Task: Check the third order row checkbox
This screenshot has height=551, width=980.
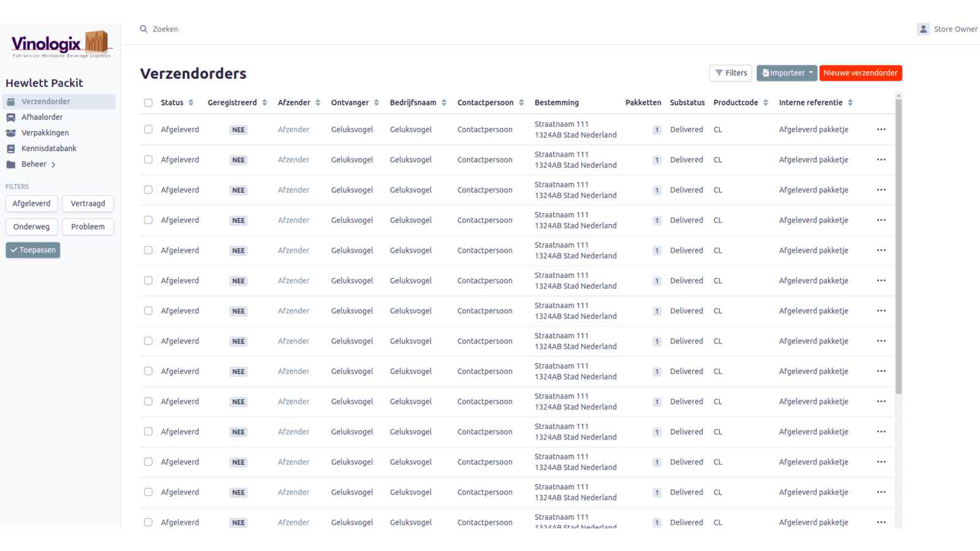Action: (x=148, y=190)
